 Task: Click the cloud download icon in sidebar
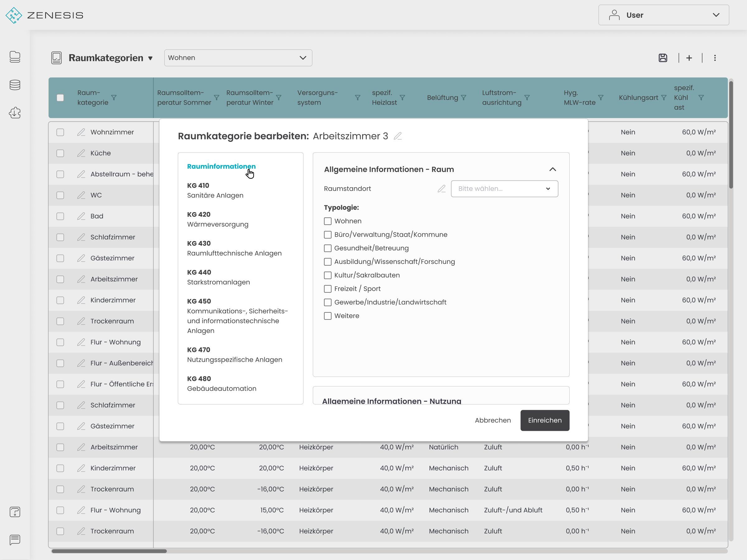[15, 113]
